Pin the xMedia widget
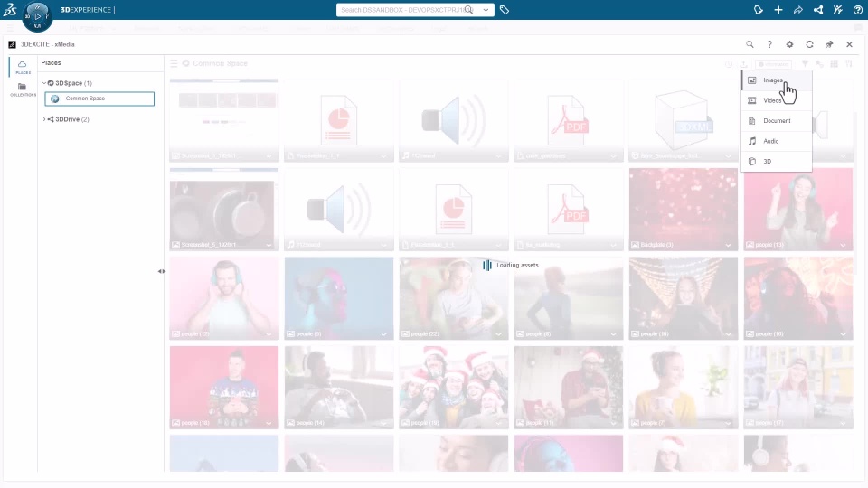868x488 pixels. [829, 44]
